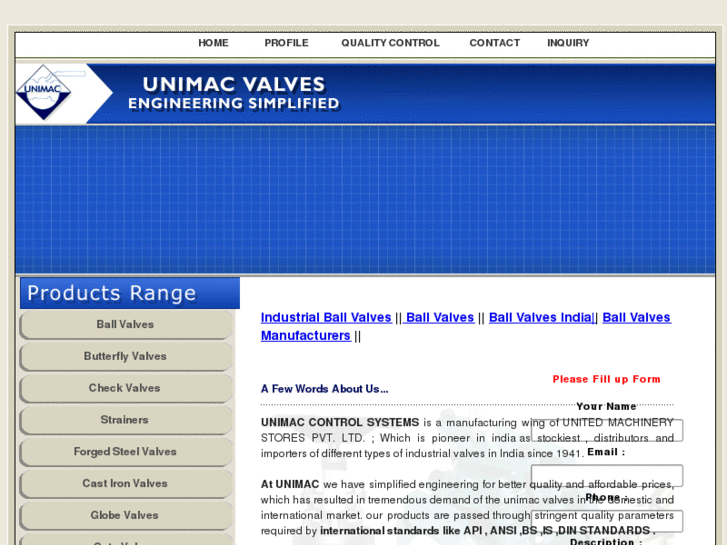Select Butterfly Valves in Products Range
The width and height of the screenshot is (727, 545).
(x=126, y=356)
